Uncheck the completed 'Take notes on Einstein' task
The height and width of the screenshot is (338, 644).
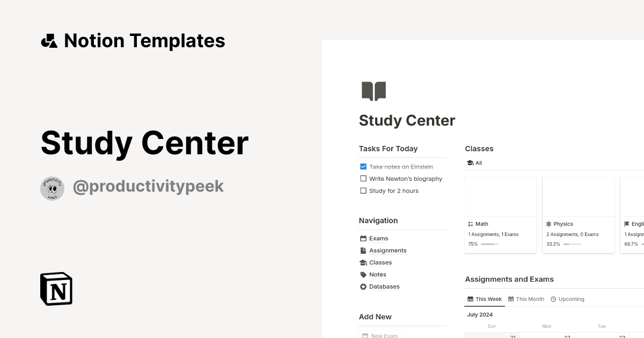[363, 166]
